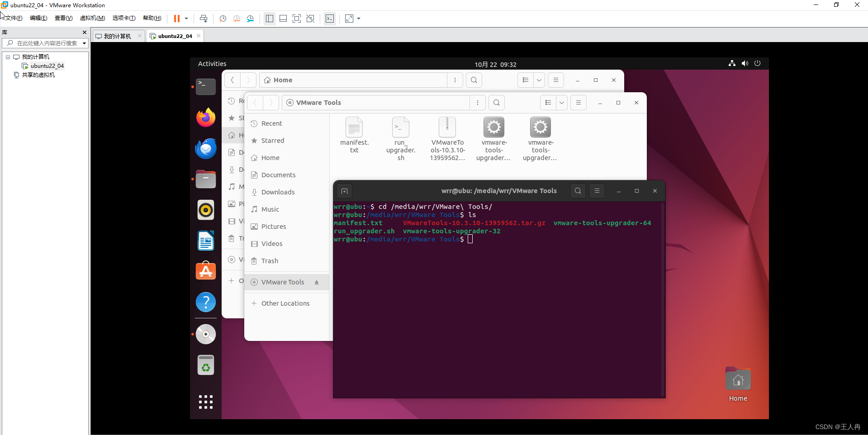Open the stretch display dropdown arrow

pos(359,19)
